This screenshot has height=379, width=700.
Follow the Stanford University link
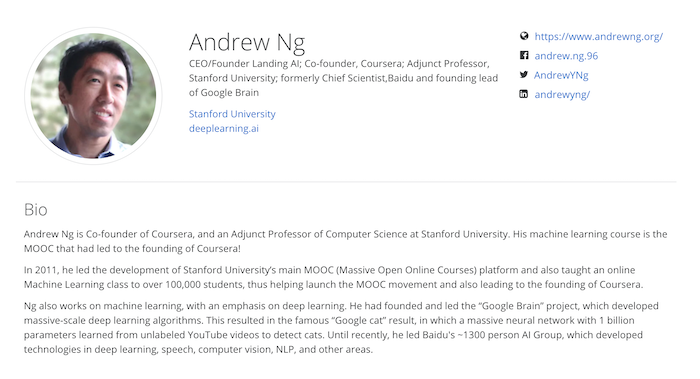click(x=232, y=114)
